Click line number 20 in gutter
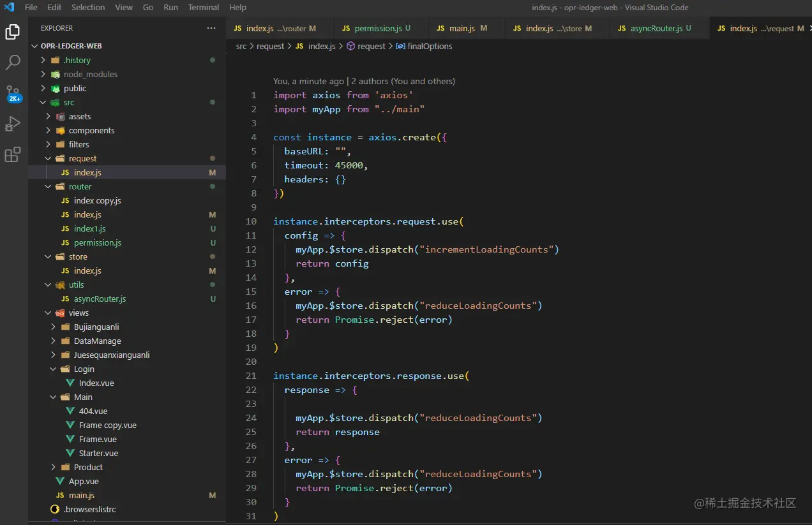Image resolution: width=812 pixels, height=525 pixels. point(250,362)
